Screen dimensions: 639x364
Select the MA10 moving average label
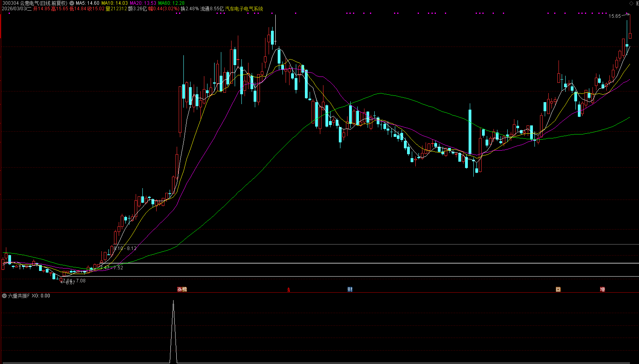click(114, 3)
